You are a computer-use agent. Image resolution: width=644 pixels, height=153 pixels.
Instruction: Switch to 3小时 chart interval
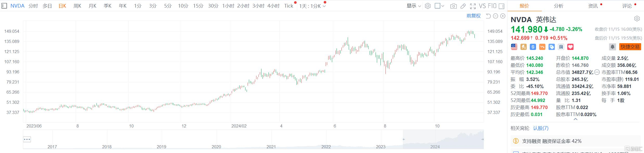coord(258,6)
